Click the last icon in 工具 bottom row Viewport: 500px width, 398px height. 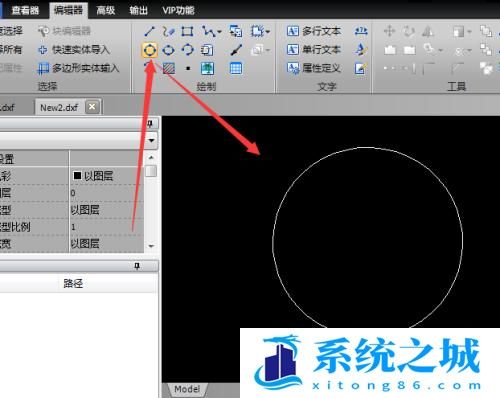(486, 68)
